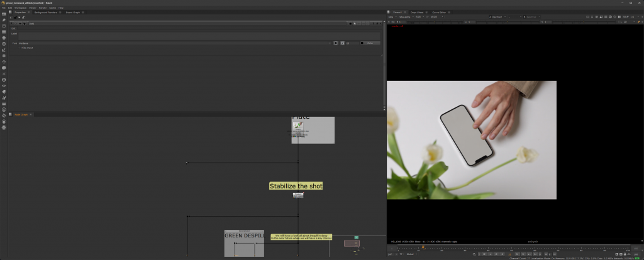
Task: Open the Views nodes eye icon
Action: [x=4, y=85]
